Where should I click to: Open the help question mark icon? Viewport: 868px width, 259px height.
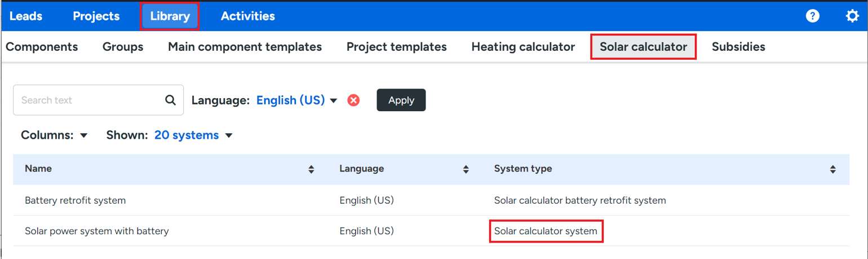pos(812,16)
